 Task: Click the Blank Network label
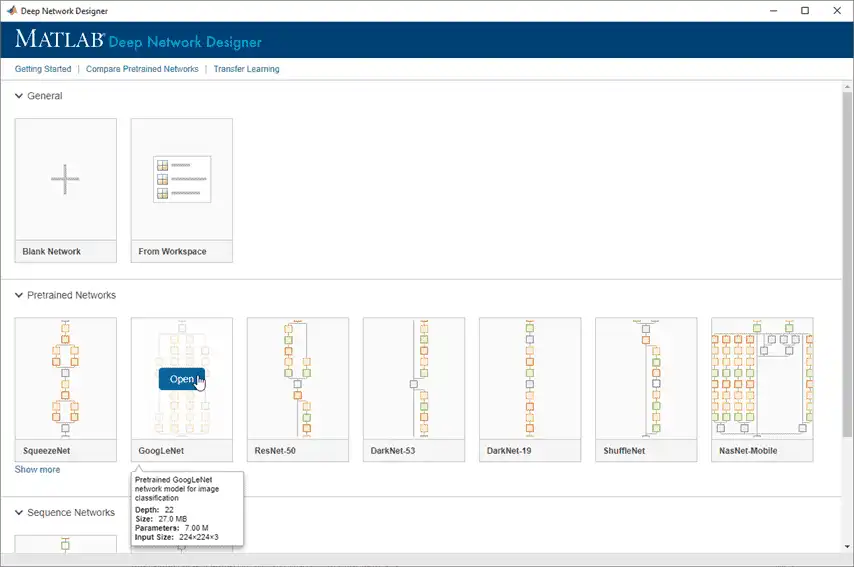pos(52,252)
